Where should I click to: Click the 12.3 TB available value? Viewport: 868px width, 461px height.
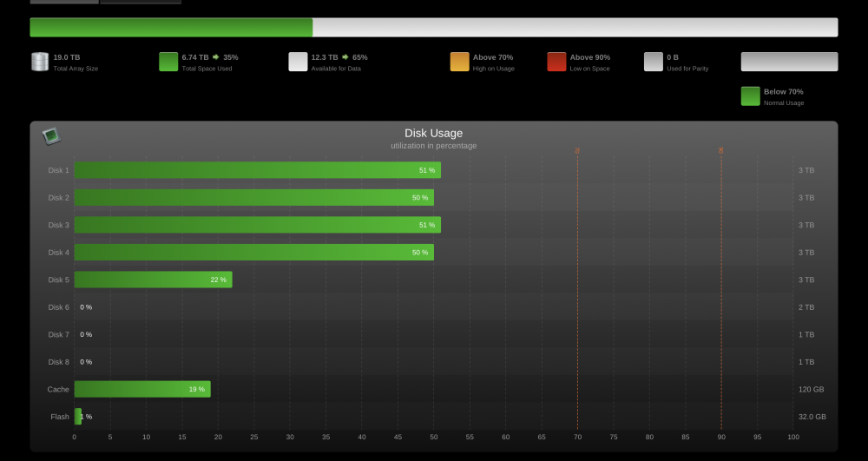[325, 57]
